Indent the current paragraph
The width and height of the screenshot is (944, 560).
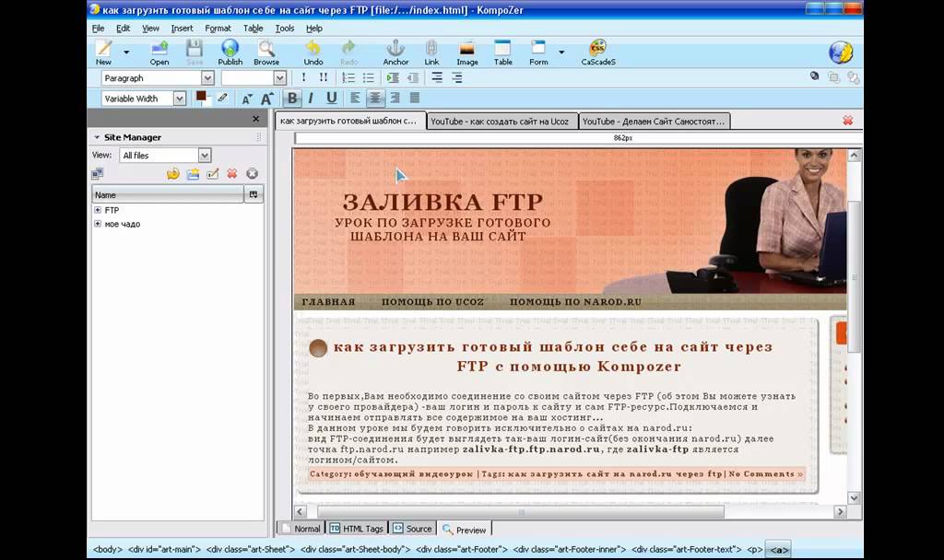click(x=393, y=77)
